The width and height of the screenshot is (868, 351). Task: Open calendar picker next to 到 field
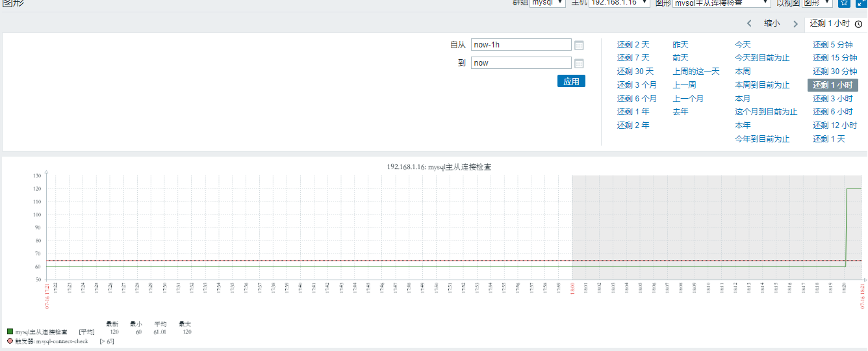[x=580, y=63]
